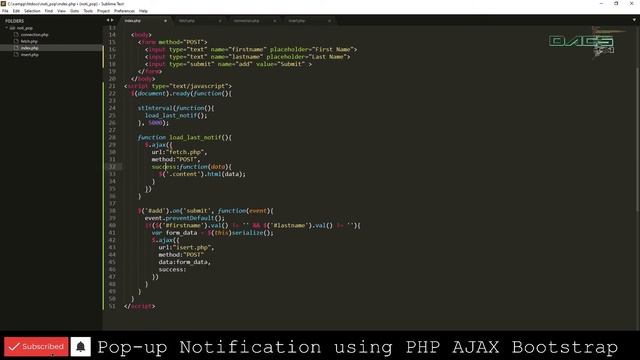Click the success:function(data) line
This screenshot has width=640, height=360.
(x=191, y=167)
